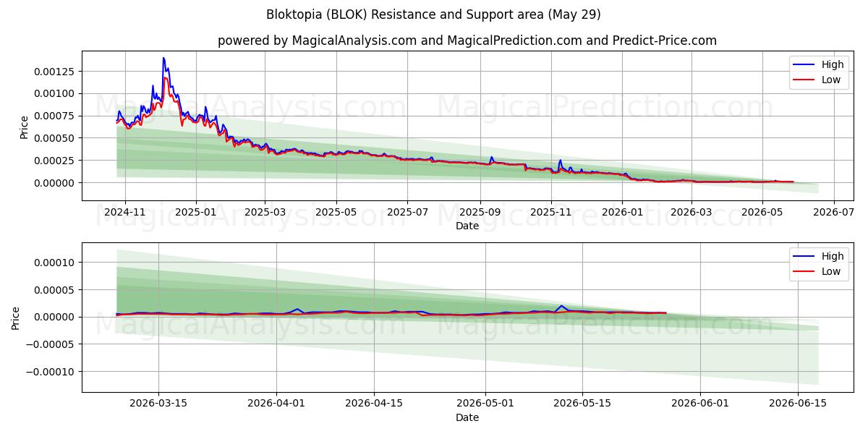Click the '2025-05' x-axis label in the top chart
The height and width of the screenshot is (434, 868).
tap(336, 212)
